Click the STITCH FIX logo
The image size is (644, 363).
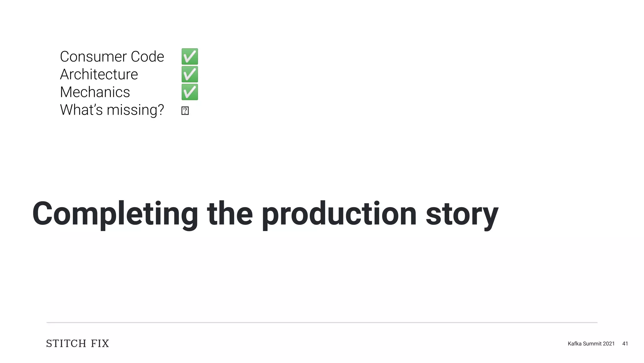click(x=77, y=343)
